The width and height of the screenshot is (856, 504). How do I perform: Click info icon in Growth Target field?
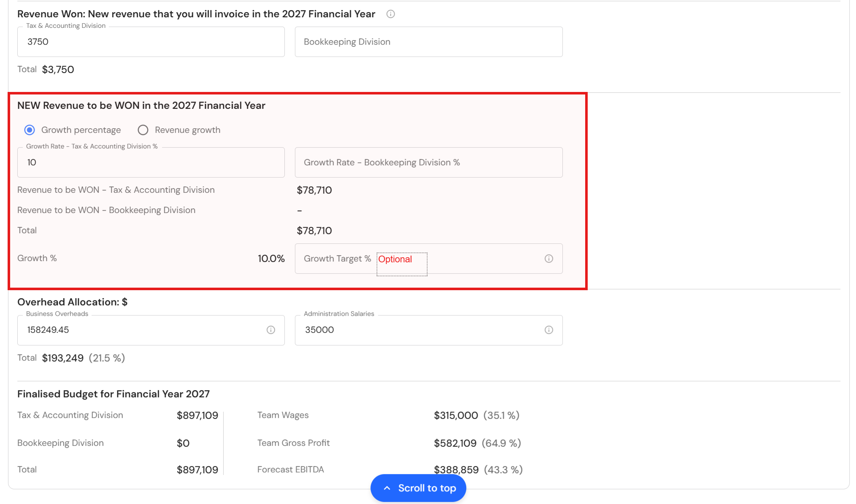tap(548, 259)
